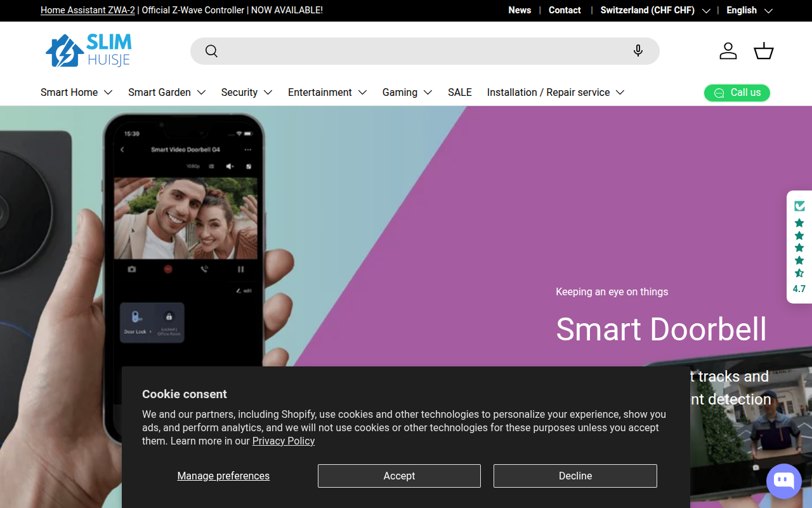Click the Slim Huisje logo
Image resolution: width=812 pixels, height=508 pixels.
[89, 51]
